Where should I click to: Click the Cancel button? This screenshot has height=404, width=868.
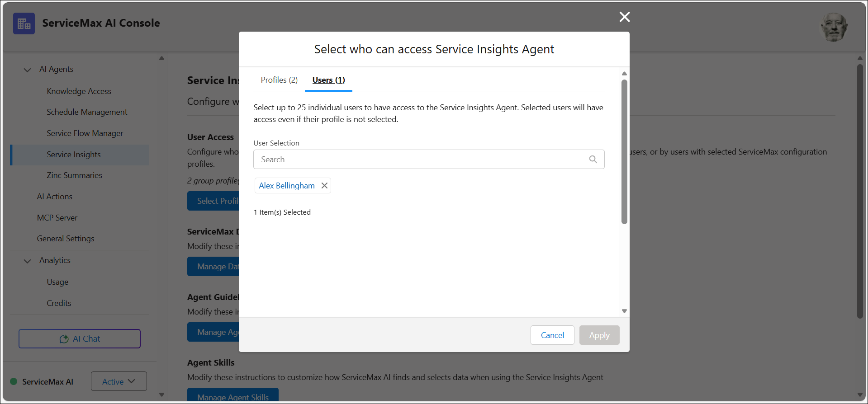[x=552, y=335]
